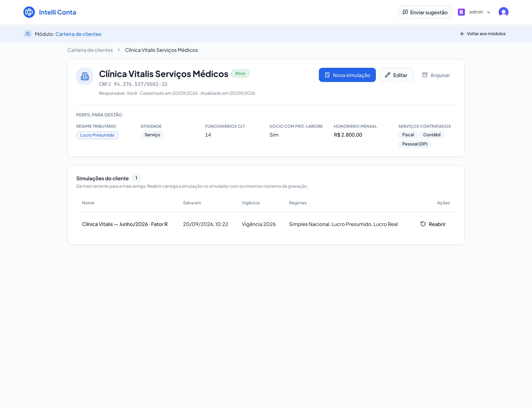Click the simulations count badge 1
The image size is (532, 408).
pyautogui.click(x=136, y=178)
